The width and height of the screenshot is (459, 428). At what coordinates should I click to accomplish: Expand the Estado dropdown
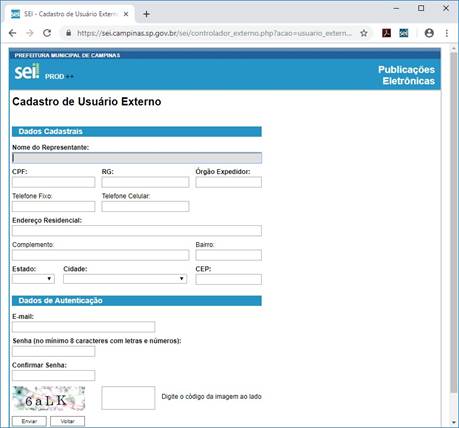pyautogui.click(x=33, y=279)
